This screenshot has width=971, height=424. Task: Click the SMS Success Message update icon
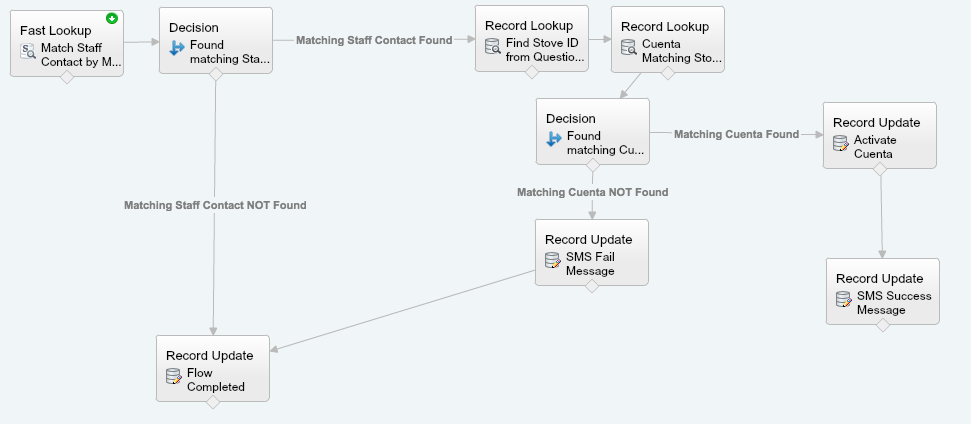[844, 302]
